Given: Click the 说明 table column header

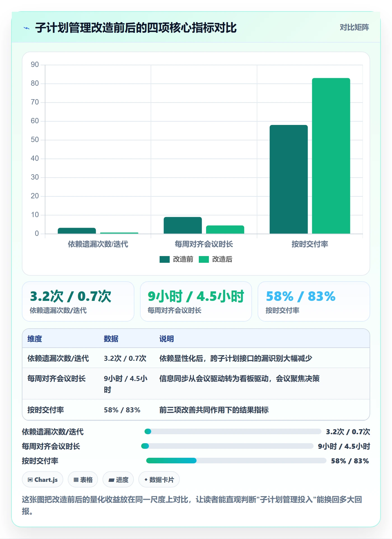Looking at the screenshot, I should click(167, 339).
